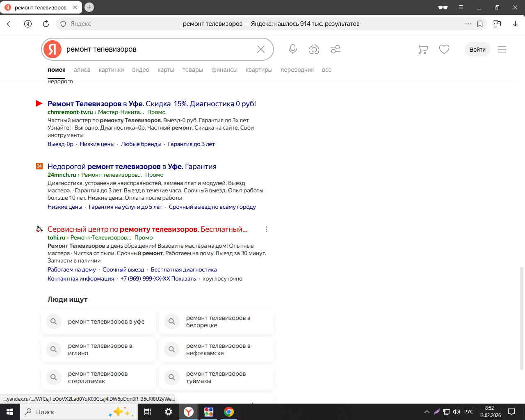
Task: Switch to the карты tab
Action: pos(166,70)
